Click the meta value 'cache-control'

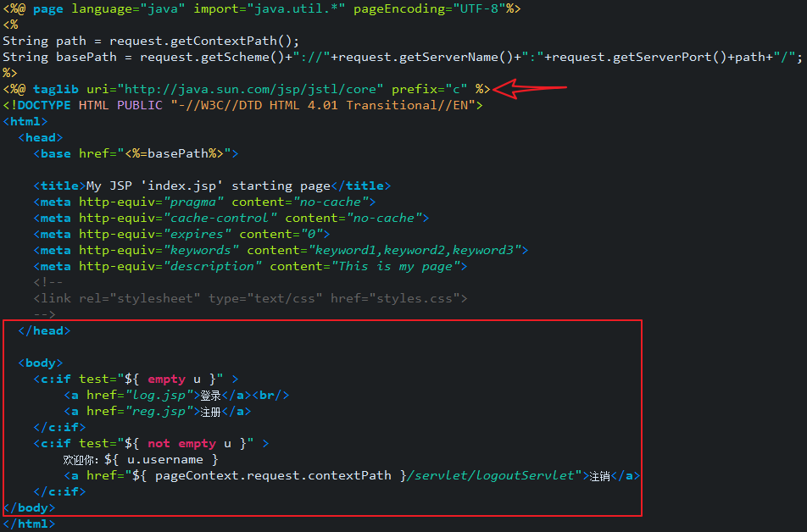pos(220,218)
